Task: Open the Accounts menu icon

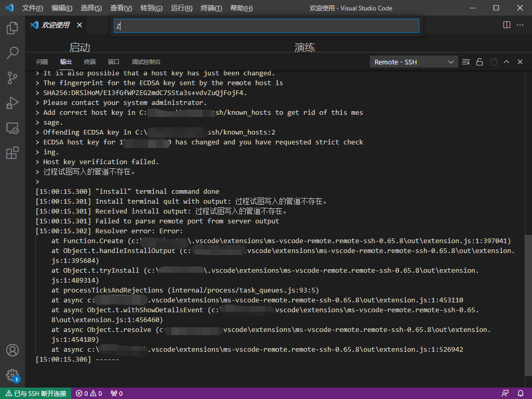Action: [x=12, y=350]
